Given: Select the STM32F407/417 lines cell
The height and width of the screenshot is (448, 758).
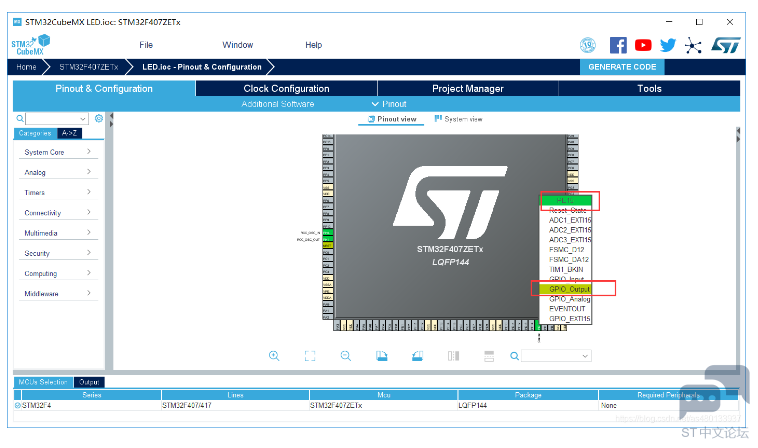Looking at the screenshot, I should [235, 405].
